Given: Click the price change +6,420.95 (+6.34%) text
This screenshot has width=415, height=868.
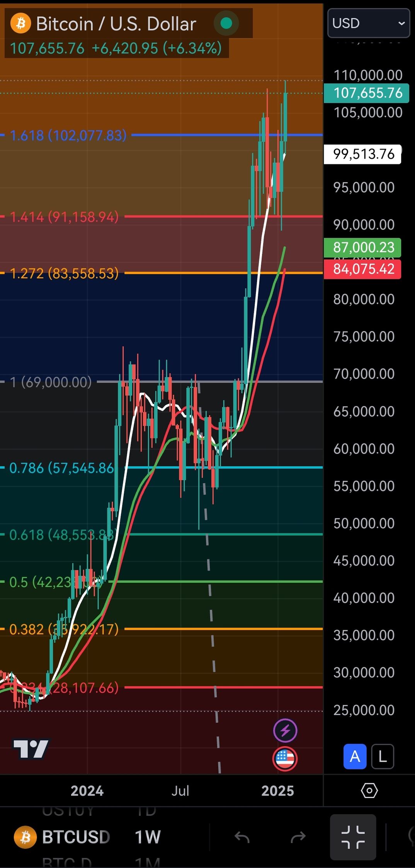Looking at the screenshot, I should (x=156, y=49).
